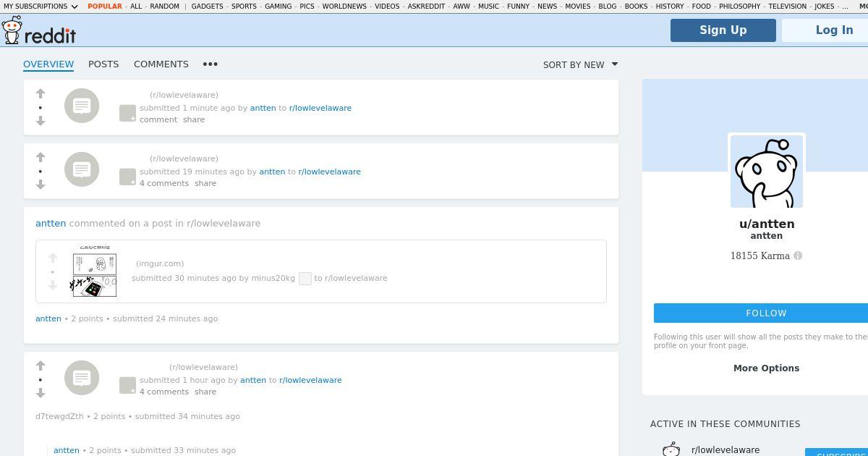Open antten author link on 19 minutes ago post
The height and width of the screenshot is (456, 868).
[x=272, y=172]
